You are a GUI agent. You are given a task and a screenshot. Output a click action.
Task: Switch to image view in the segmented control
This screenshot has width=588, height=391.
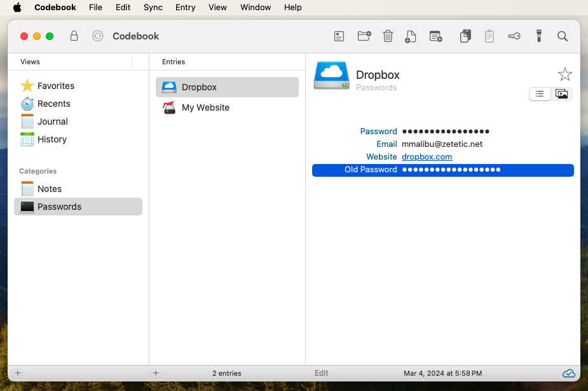(561, 93)
